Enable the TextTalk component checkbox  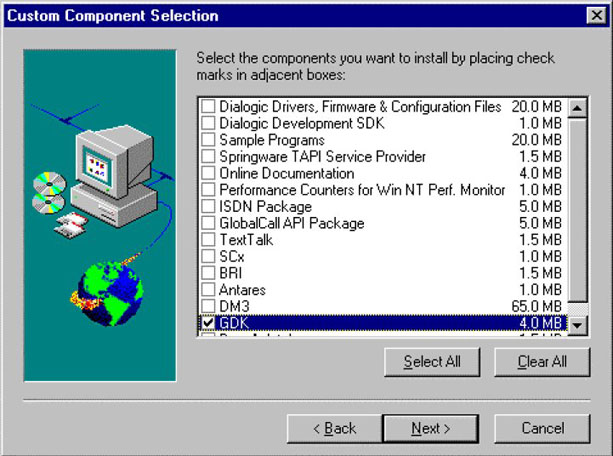[x=208, y=239]
